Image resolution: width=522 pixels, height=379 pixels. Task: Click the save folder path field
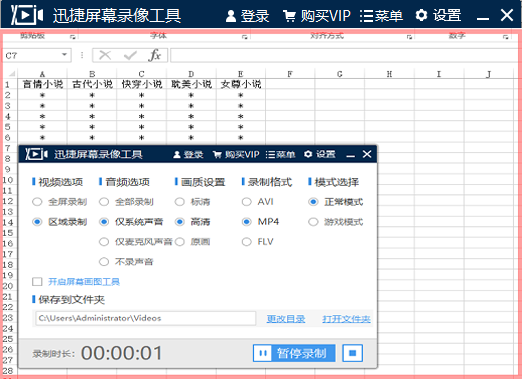click(x=146, y=318)
